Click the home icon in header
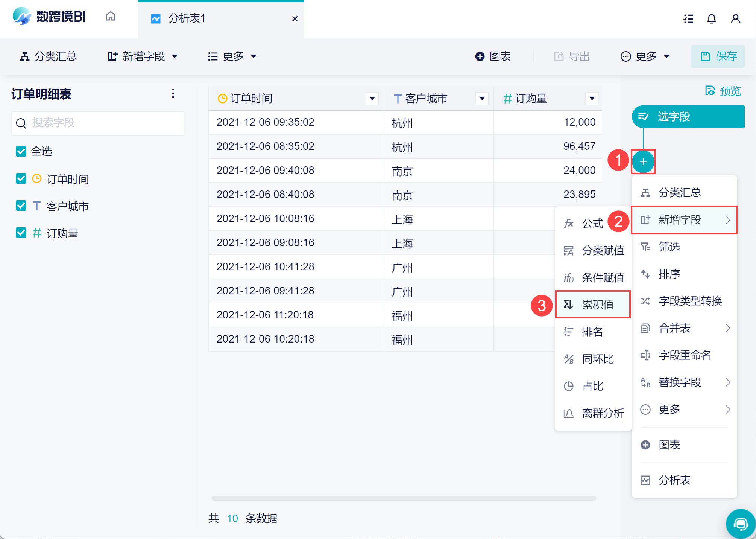The width and height of the screenshot is (756, 539). [111, 17]
